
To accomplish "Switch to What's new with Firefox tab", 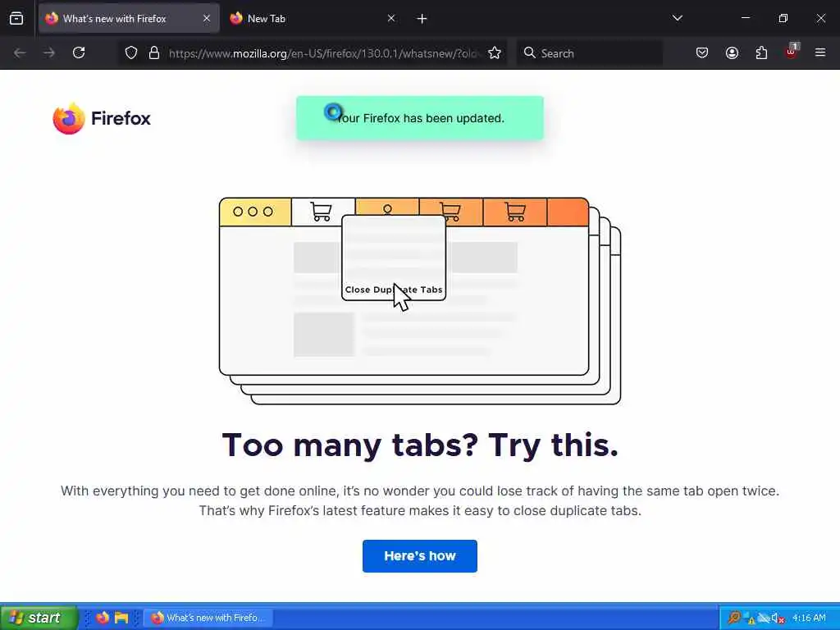I will coord(129,19).
